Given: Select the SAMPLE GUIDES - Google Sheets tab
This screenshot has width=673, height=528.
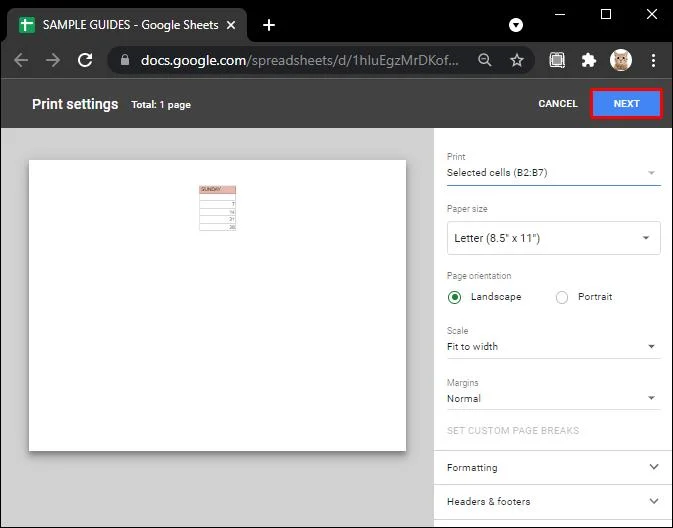Looking at the screenshot, I should [127, 25].
